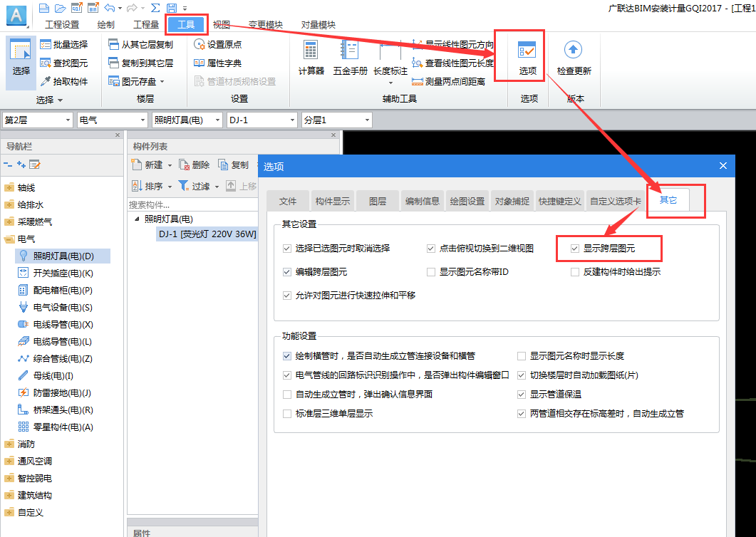Switch to the 工程设置 ribbon tab
Image resolution: width=756 pixels, height=537 pixels.
click(62, 25)
